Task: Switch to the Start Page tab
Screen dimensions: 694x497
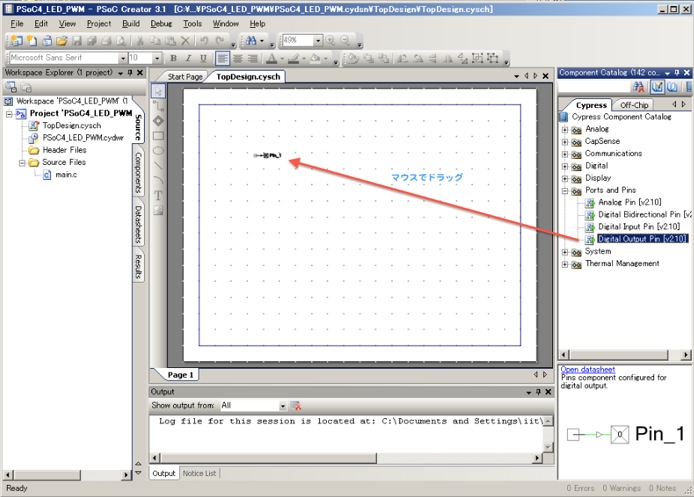Action: [x=185, y=76]
